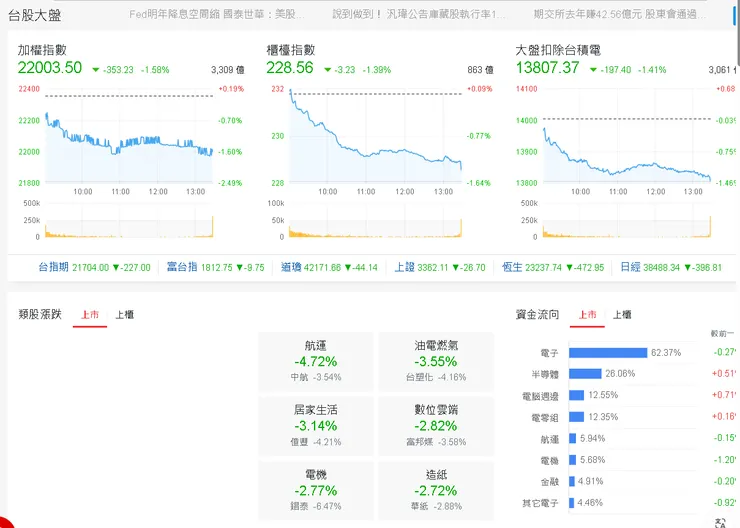The height and width of the screenshot is (528, 740).
Task: Open 台指期 futures quote
Action: point(94,268)
